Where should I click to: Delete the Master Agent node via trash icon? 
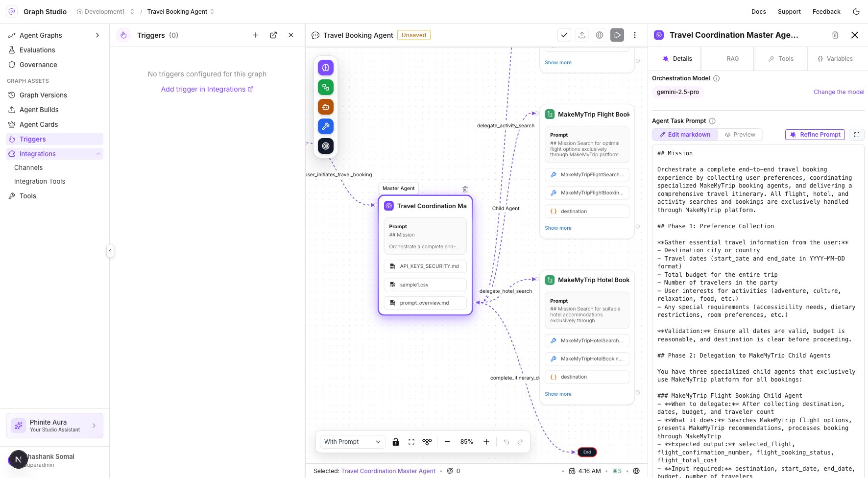click(465, 189)
